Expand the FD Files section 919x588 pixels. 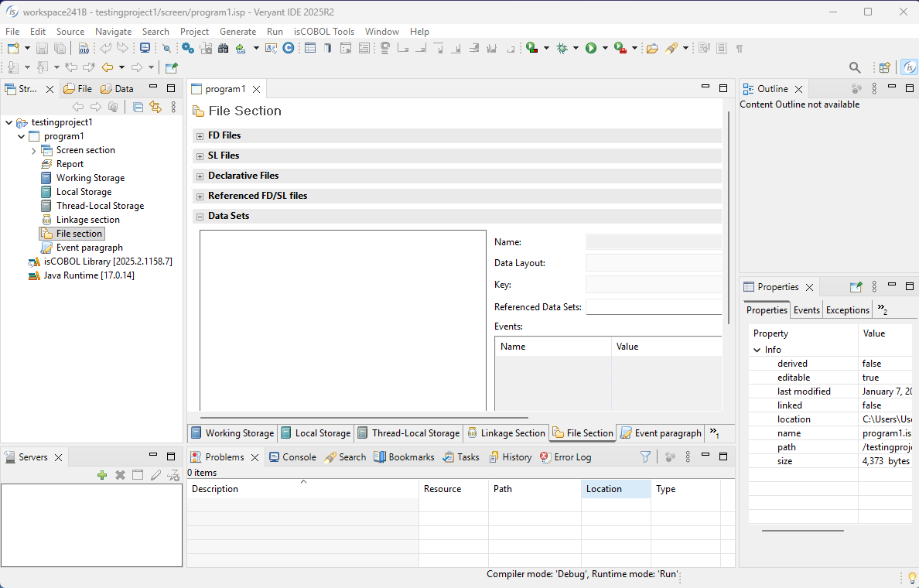200,136
